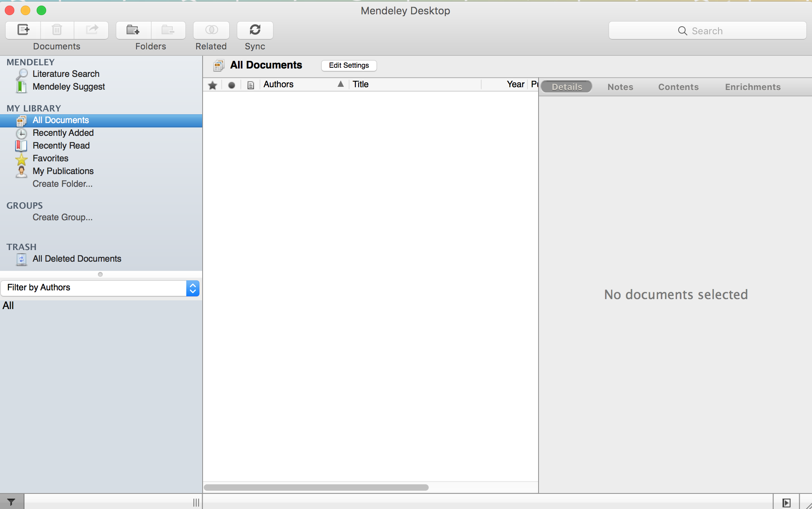Click the sort-ascending arrow in Authors header
The image size is (812, 509).
(x=341, y=84)
